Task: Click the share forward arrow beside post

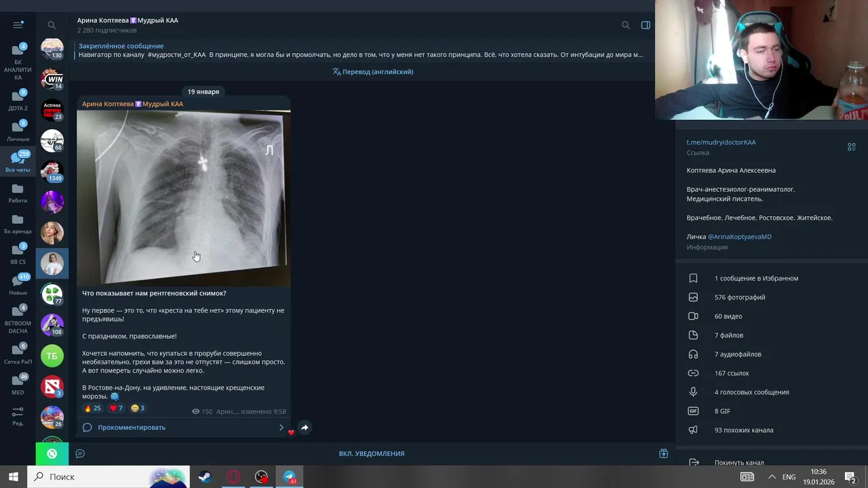Action: click(304, 428)
